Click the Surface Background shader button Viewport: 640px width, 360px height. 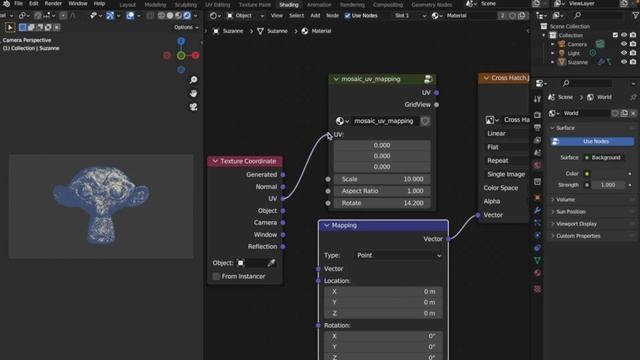(x=603, y=158)
